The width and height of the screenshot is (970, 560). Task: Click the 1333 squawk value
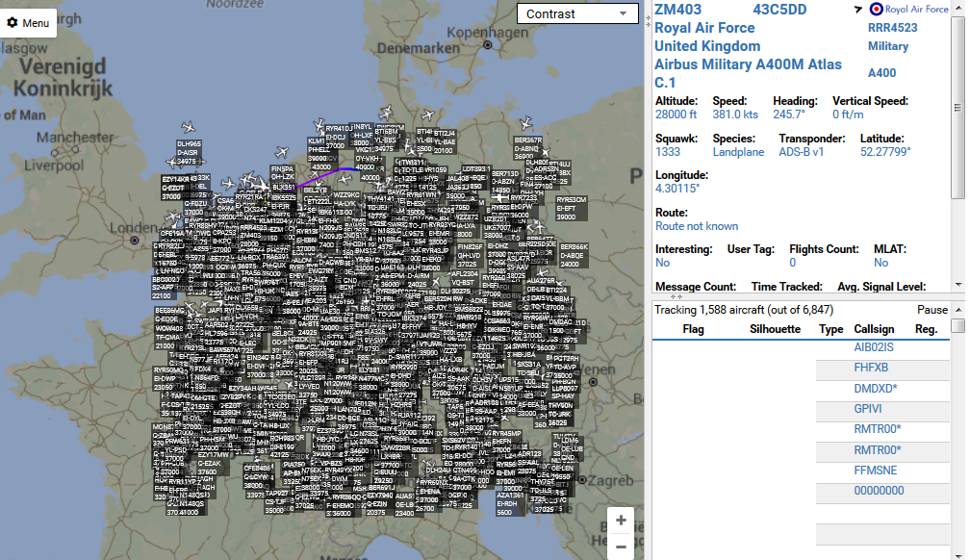668,152
